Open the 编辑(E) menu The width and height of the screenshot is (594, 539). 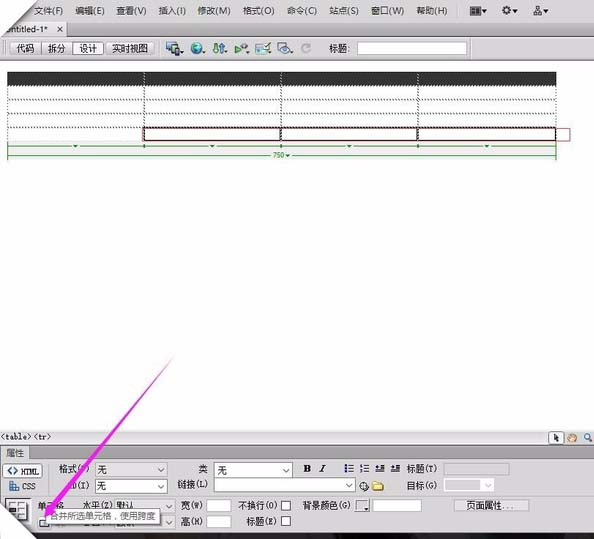point(89,11)
